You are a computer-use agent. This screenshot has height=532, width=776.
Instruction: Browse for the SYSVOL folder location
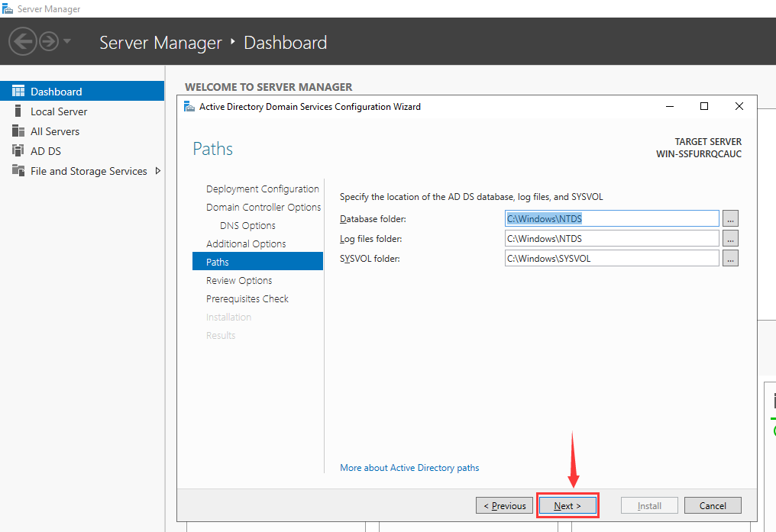point(730,259)
